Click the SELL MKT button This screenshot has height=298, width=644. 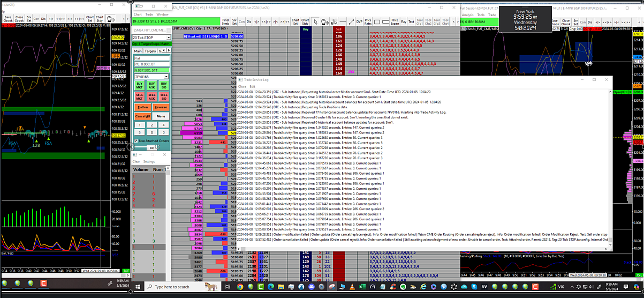click(139, 96)
